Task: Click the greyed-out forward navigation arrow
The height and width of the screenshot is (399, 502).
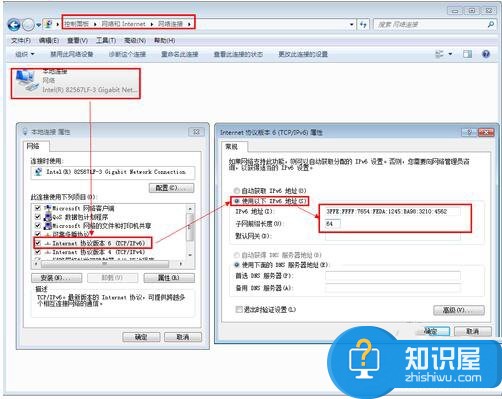Action: 28,25
